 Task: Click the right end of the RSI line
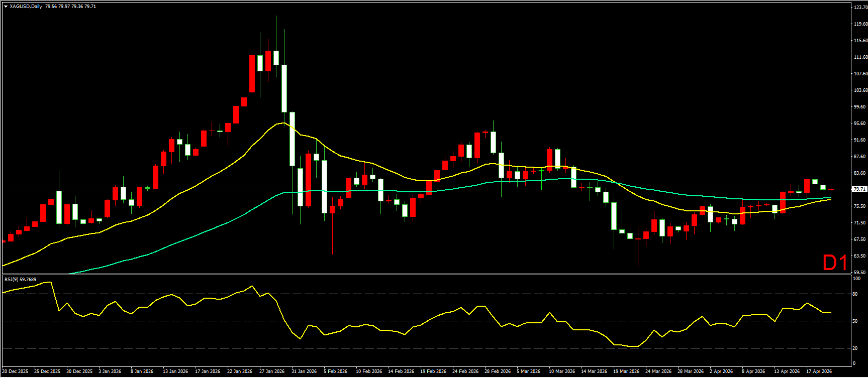point(831,312)
